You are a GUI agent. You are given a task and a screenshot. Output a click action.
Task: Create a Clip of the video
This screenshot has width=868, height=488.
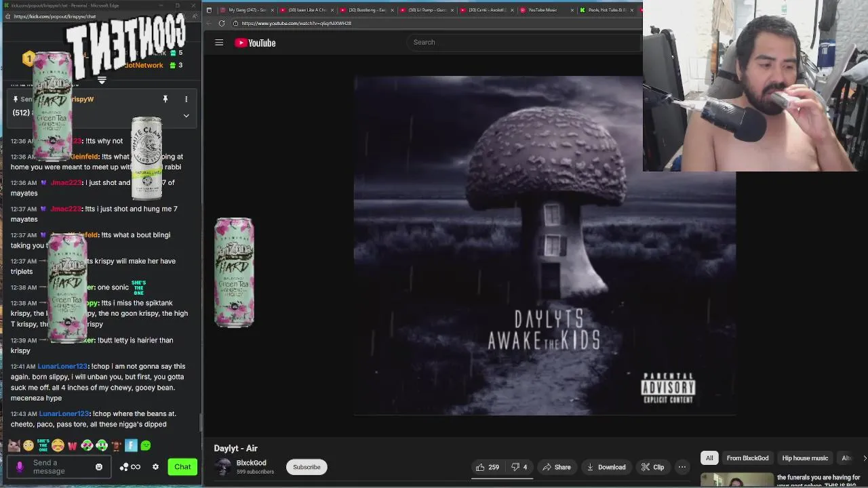652,467
